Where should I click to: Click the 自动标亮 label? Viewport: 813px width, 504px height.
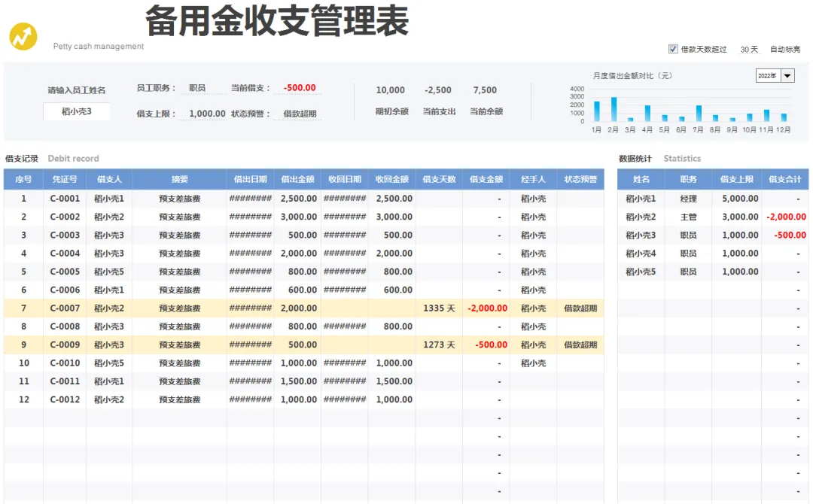click(x=785, y=49)
